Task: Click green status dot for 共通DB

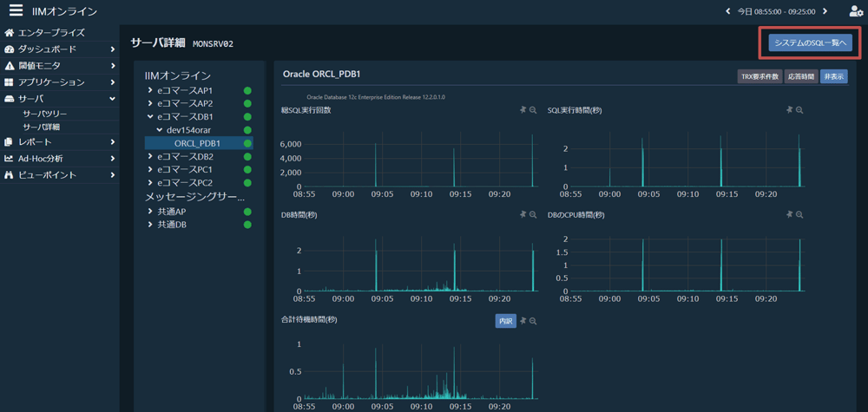Action: 247,225
